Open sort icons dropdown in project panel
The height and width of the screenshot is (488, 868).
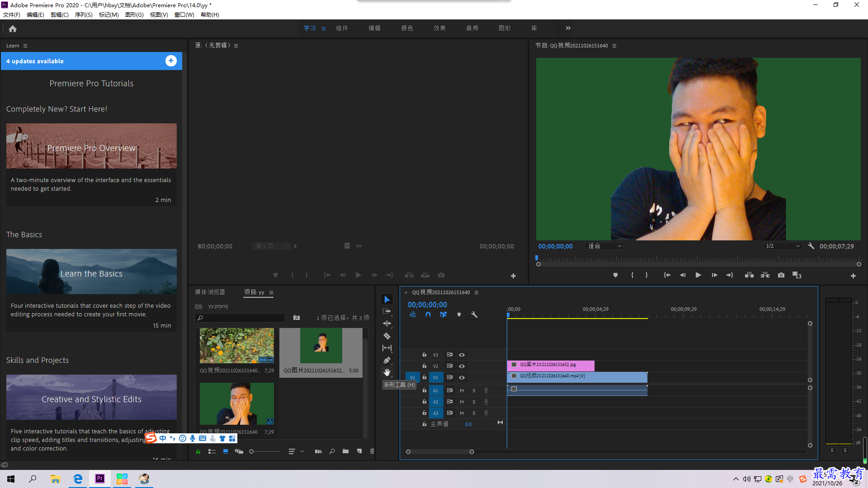pos(296,451)
